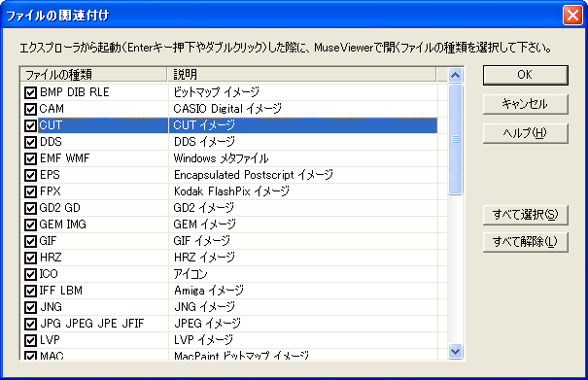The image size is (588, 380).
Task: Select the 'EPS' file type text
Action: tap(50, 175)
